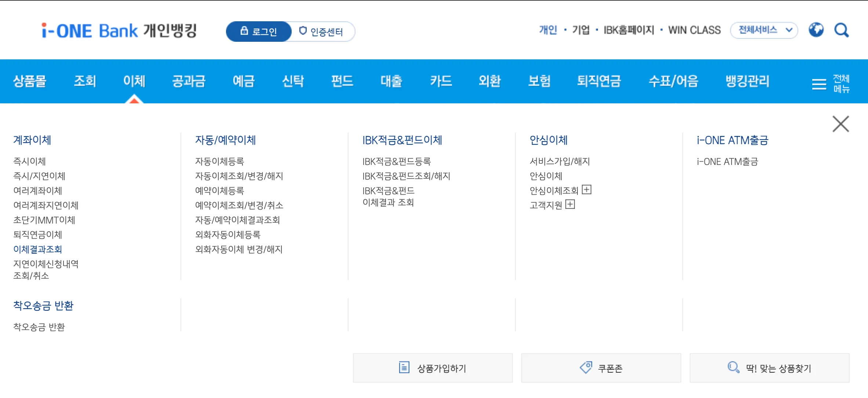868x398 pixels.
Task: Open the globe language icon
Action: coord(816,30)
